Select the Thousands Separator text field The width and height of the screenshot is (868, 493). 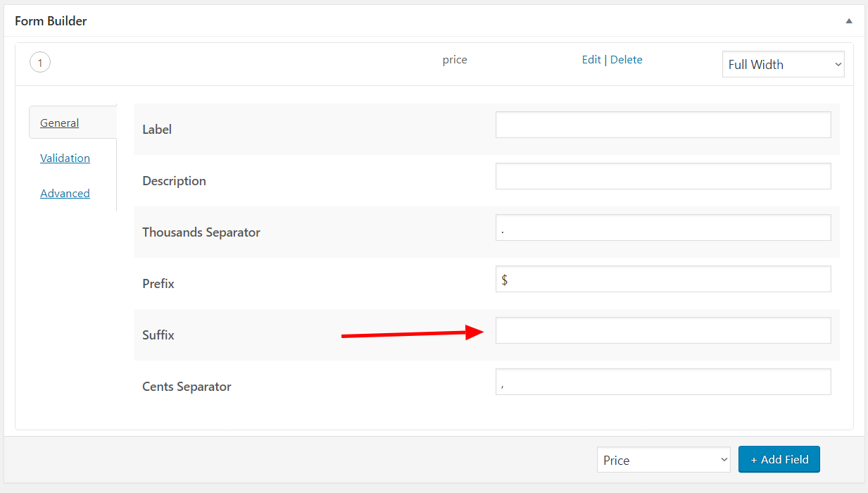coord(662,227)
